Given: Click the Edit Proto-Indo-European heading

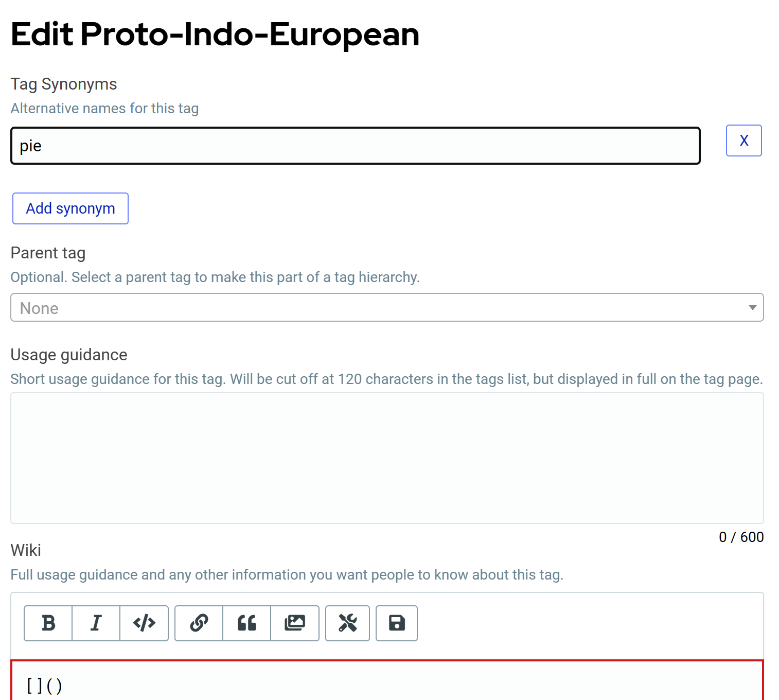Looking at the screenshot, I should click(215, 34).
